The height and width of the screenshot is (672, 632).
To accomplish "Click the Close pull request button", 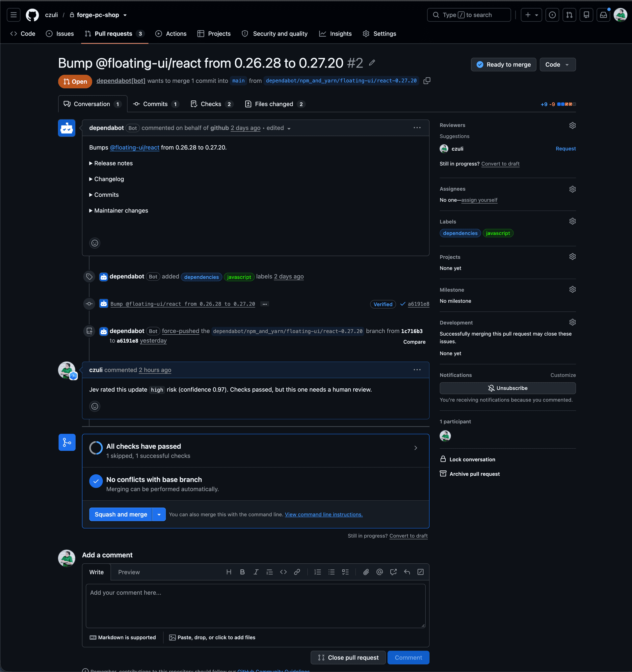I will click(x=348, y=658).
